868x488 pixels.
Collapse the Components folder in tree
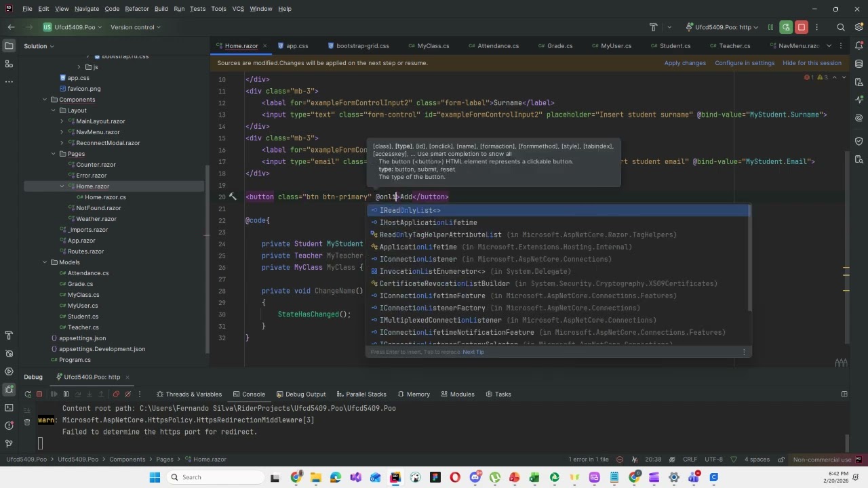click(45, 100)
